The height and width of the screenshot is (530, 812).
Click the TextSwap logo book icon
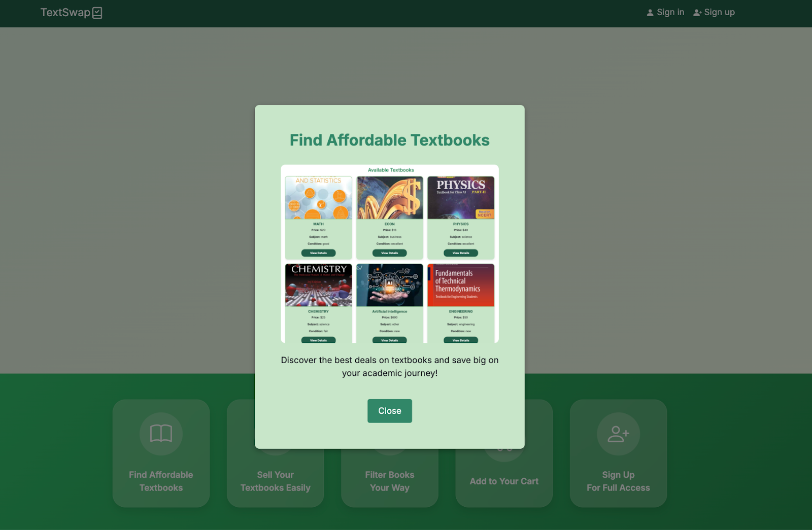click(x=97, y=13)
